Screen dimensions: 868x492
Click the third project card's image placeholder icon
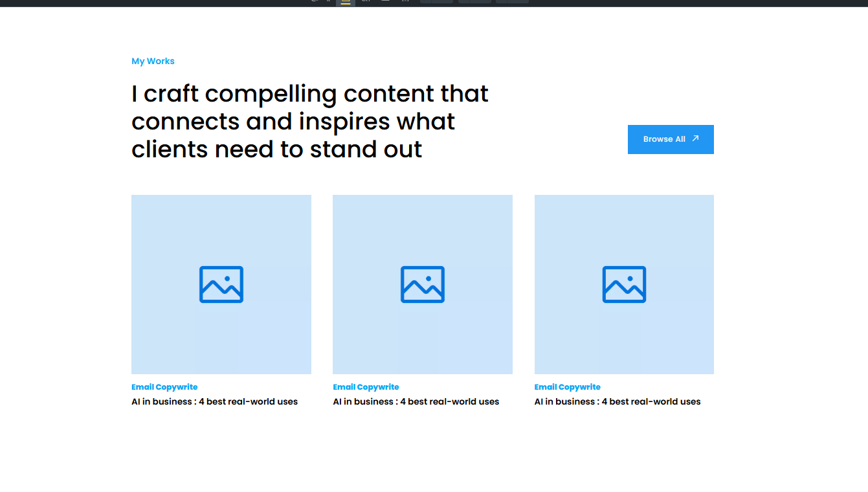pyautogui.click(x=624, y=284)
